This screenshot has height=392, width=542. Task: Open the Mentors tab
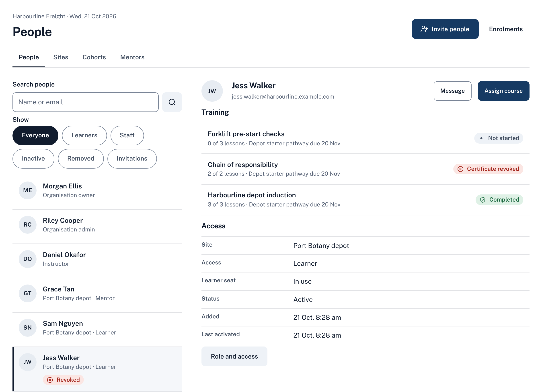point(132,57)
